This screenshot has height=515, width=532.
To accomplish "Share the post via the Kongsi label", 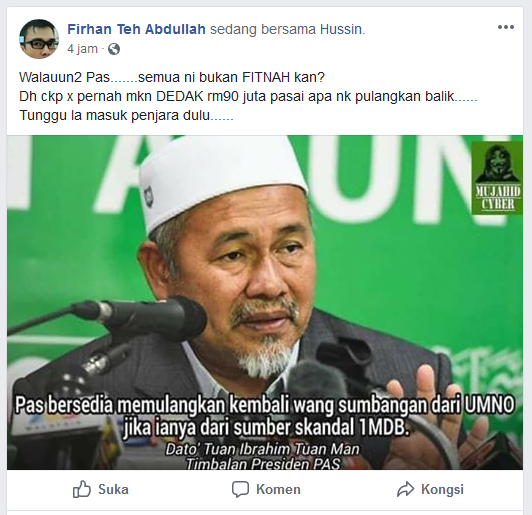I will [x=442, y=490].
